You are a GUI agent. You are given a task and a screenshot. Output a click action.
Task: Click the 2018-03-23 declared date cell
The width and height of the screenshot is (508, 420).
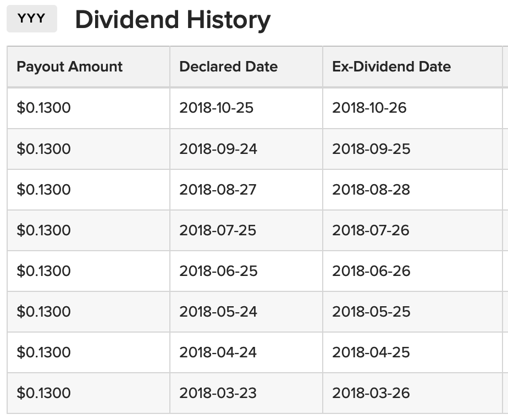218,393
